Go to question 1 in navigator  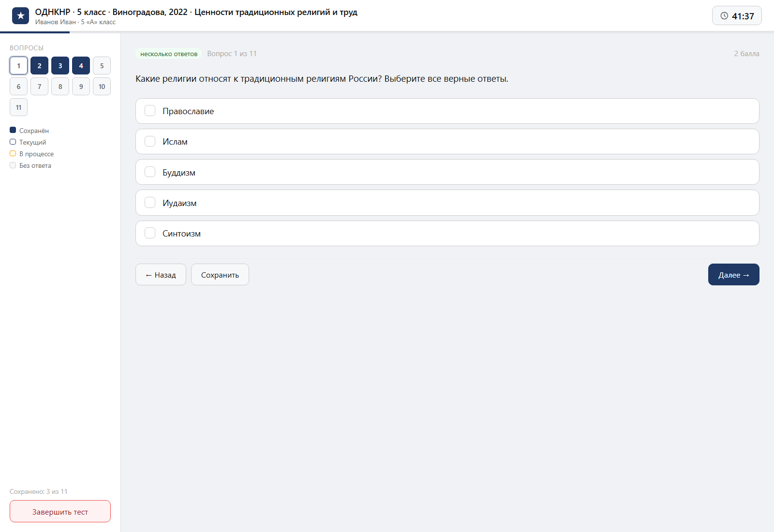click(18, 66)
